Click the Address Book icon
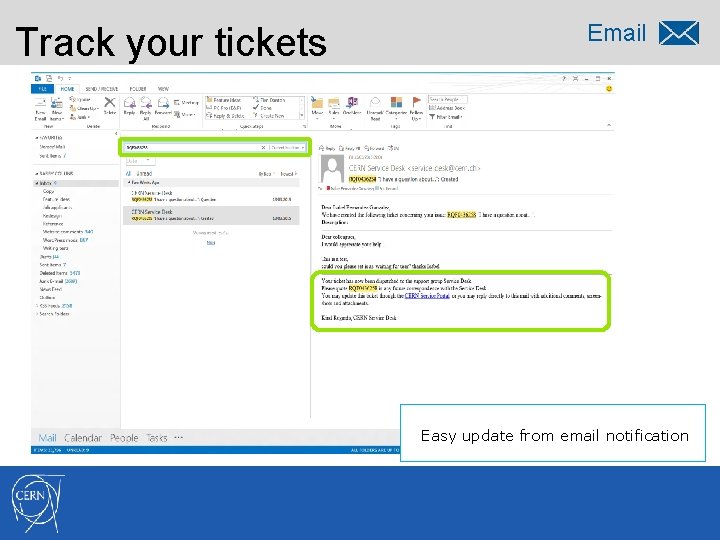This screenshot has width=720, height=540. [x=432, y=108]
